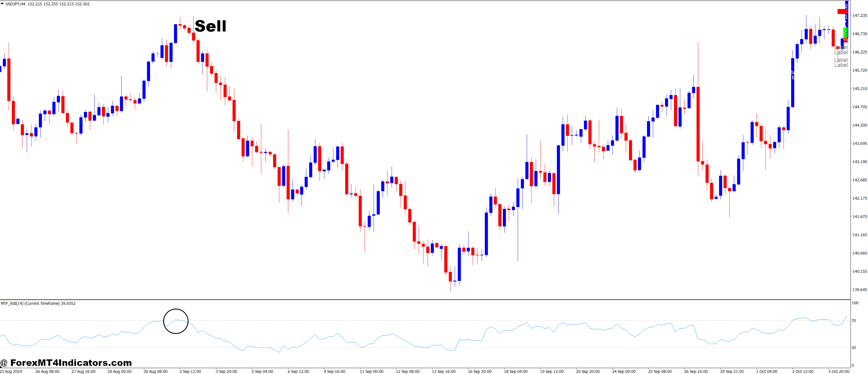The width and height of the screenshot is (868, 374).
Task: Click the 147.235 price axis label
Action: (860, 15)
